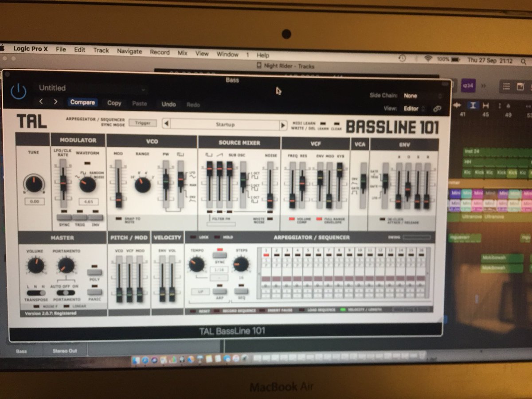Click the modulator TRIG button
This screenshot has height=399, width=532.
click(x=80, y=217)
